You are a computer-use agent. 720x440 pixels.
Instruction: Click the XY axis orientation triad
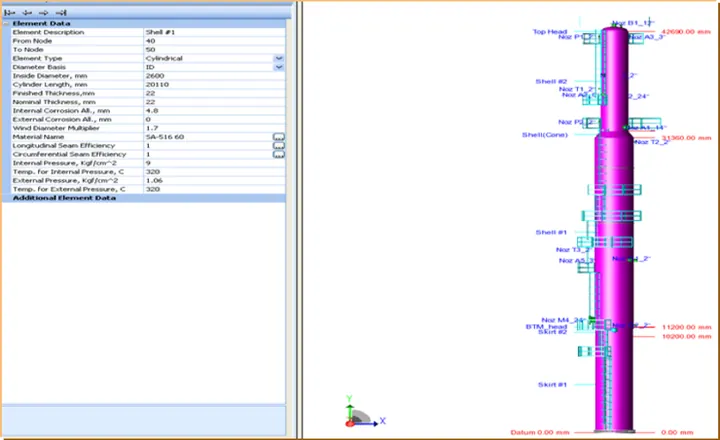point(365,412)
